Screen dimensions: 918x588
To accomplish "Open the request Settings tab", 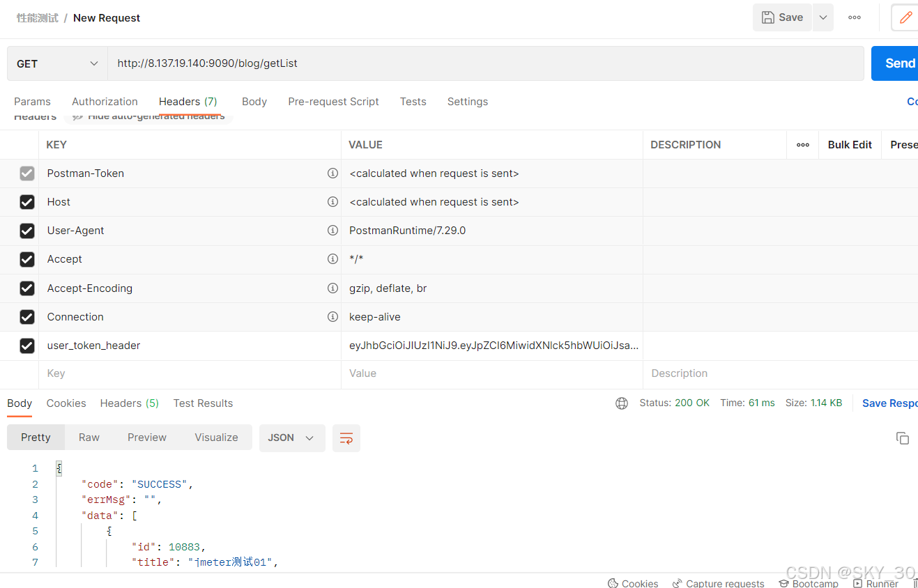I will click(x=467, y=102).
